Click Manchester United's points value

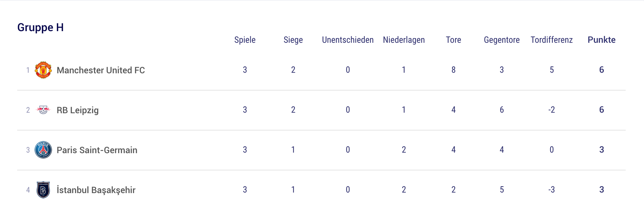(x=601, y=70)
